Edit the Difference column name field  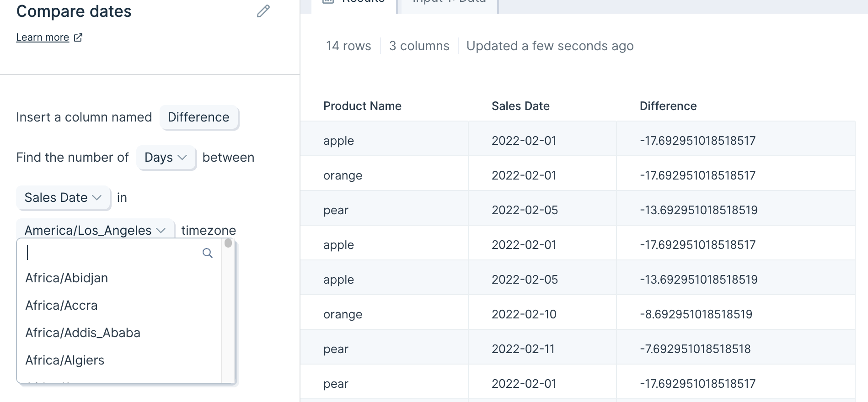click(x=199, y=117)
